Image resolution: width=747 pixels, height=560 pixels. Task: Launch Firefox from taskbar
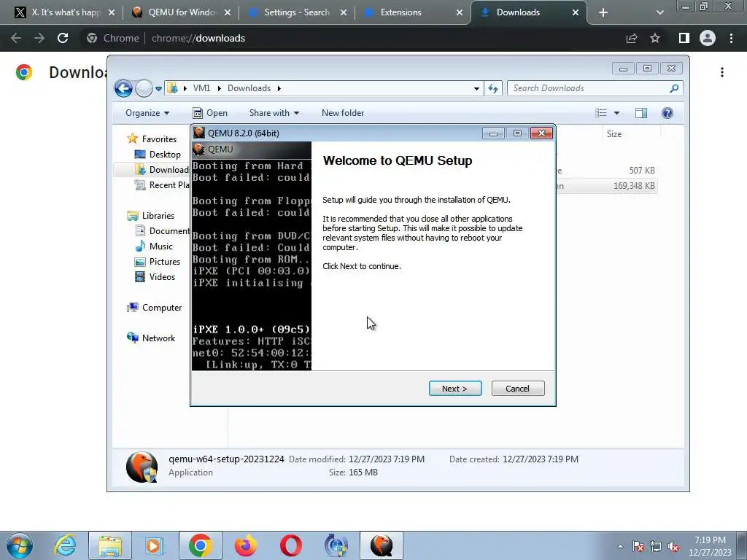click(x=245, y=545)
